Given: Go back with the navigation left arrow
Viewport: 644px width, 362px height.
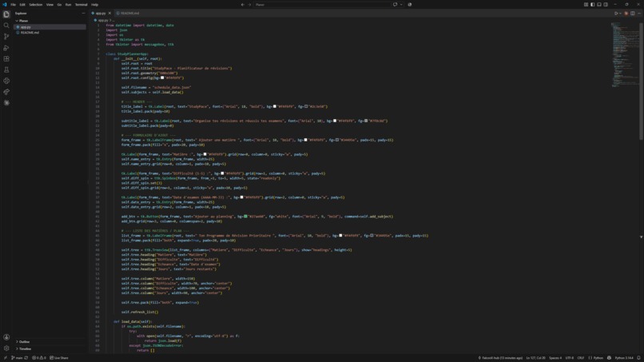Looking at the screenshot, I should [x=242, y=5].
